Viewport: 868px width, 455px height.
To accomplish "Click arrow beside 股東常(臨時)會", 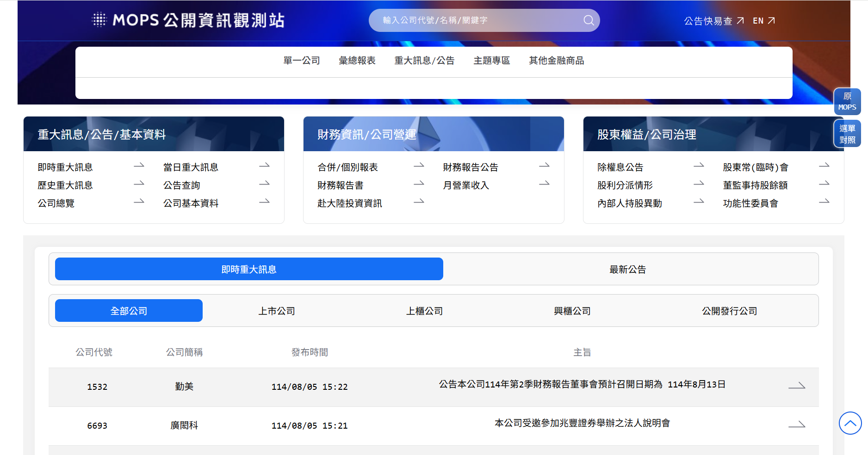I will (x=824, y=166).
